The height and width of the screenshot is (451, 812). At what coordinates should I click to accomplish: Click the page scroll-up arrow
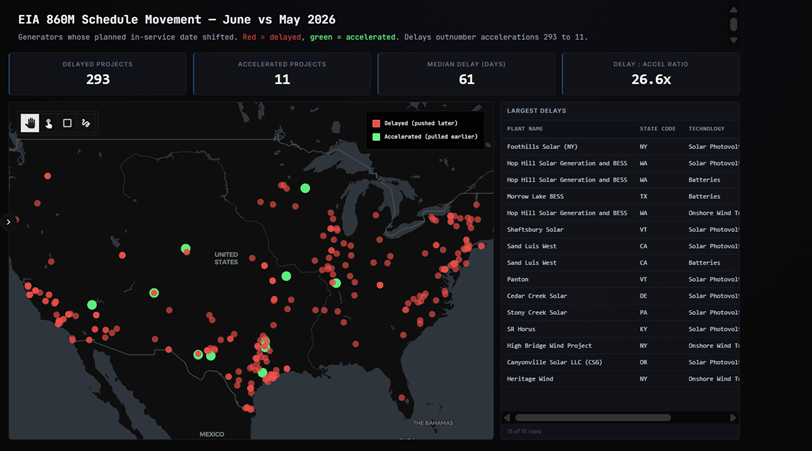733,10
